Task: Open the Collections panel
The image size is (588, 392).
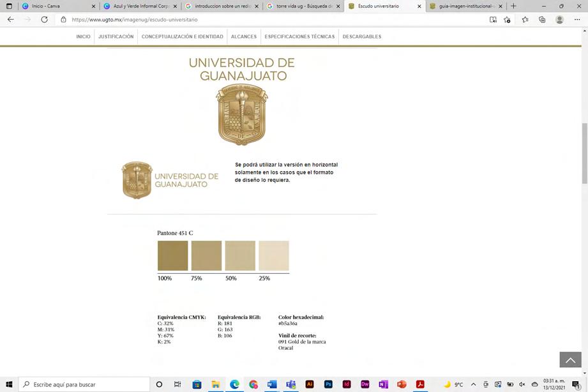Action: click(x=542, y=20)
